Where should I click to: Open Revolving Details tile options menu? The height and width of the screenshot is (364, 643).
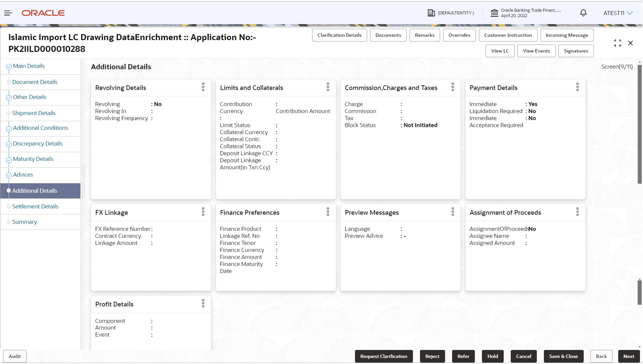click(x=203, y=87)
